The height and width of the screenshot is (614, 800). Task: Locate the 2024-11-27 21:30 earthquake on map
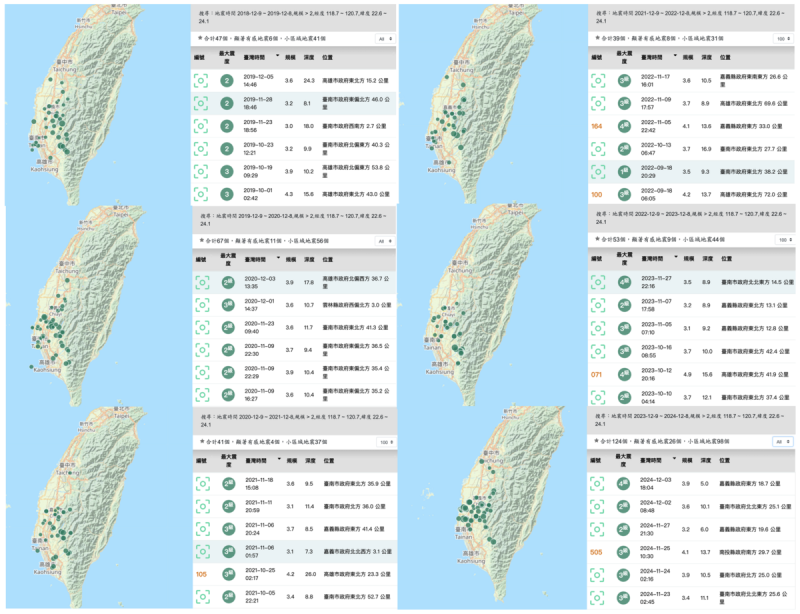tap(597, 529)
